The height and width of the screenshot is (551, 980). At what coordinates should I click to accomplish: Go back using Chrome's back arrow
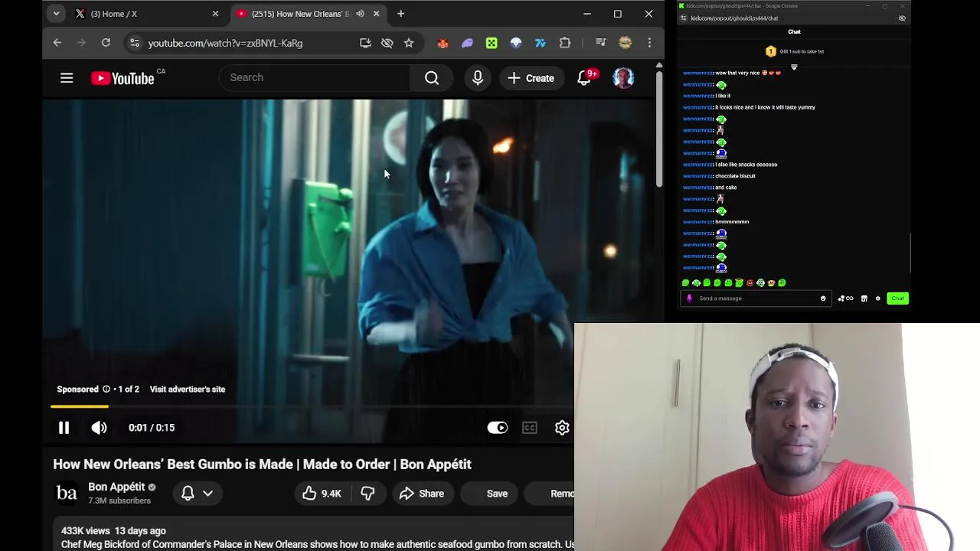(57, 43)
